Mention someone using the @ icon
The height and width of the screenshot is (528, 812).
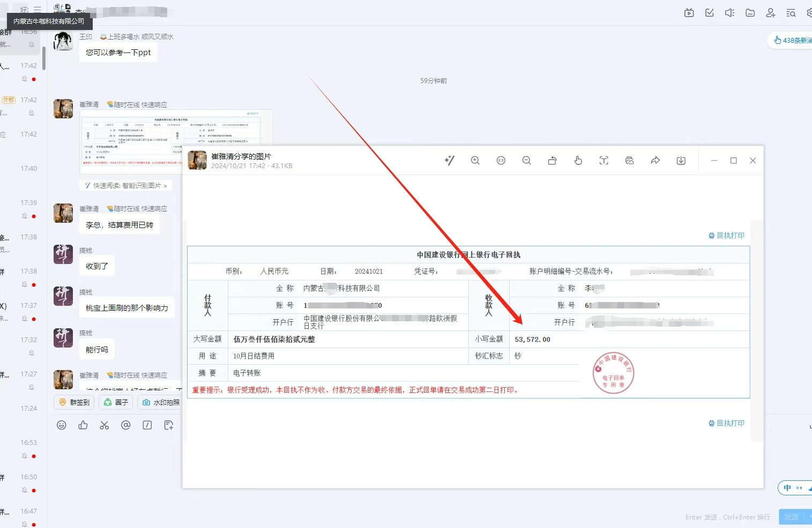[126, 425]
